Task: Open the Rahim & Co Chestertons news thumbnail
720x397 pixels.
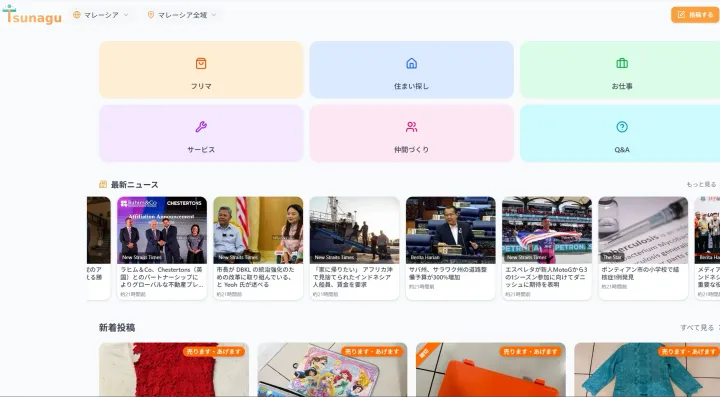Action: [x=162, y=230]
